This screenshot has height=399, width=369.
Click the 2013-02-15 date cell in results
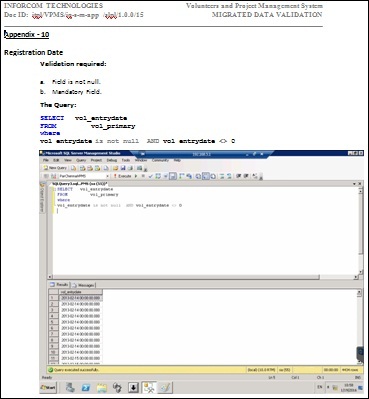coord(81,358)
